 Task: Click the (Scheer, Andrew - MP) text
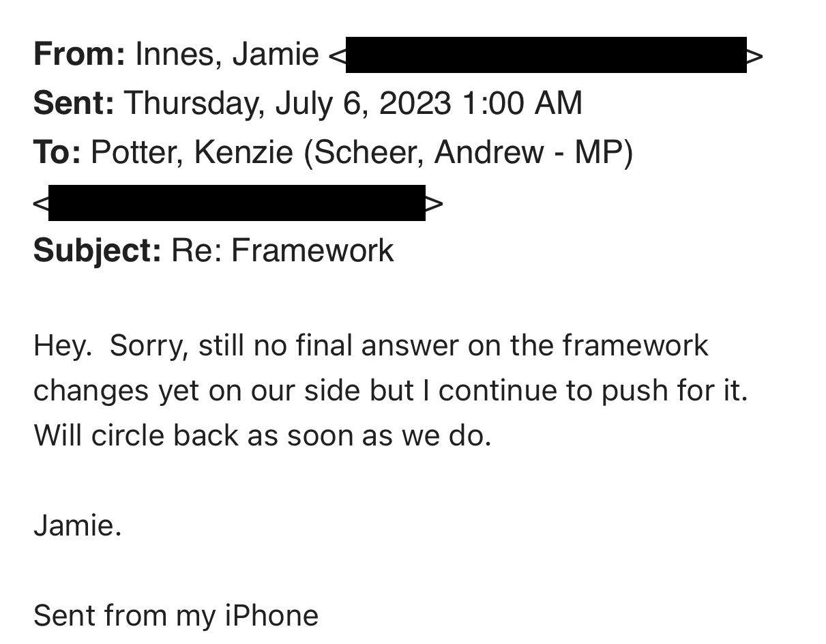469,151
